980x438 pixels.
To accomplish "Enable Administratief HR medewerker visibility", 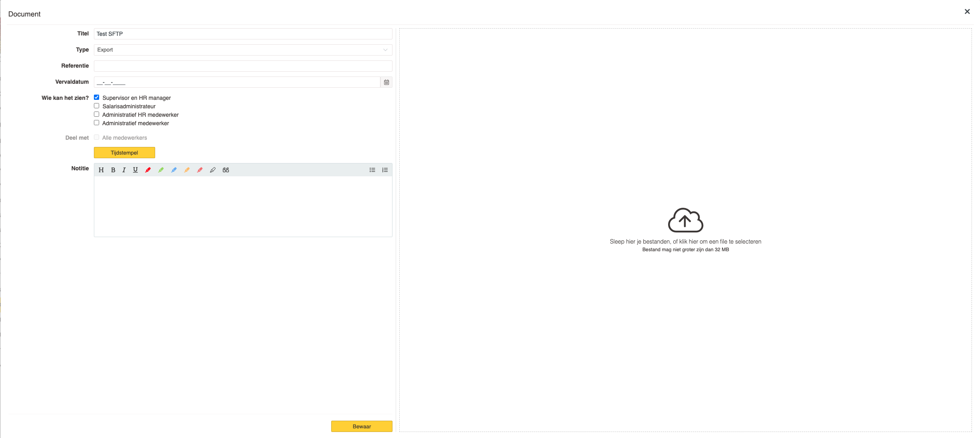I will (x=97, y=114).
